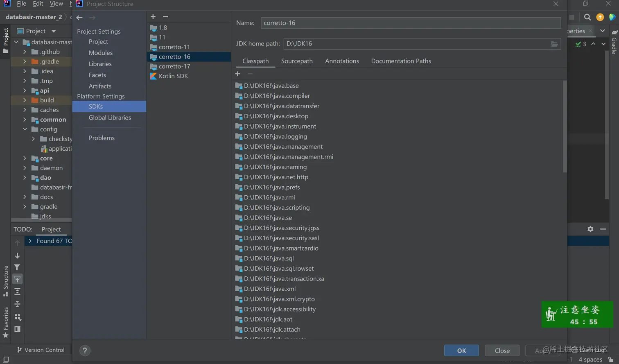Switch to the Sourcepath tab

tap(297, 61)
